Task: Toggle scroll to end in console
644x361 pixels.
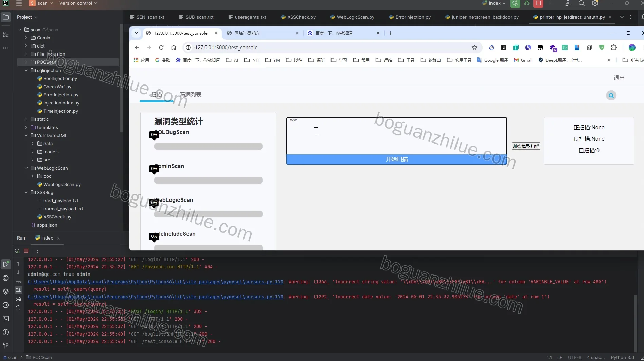Action: coord(18,290)
